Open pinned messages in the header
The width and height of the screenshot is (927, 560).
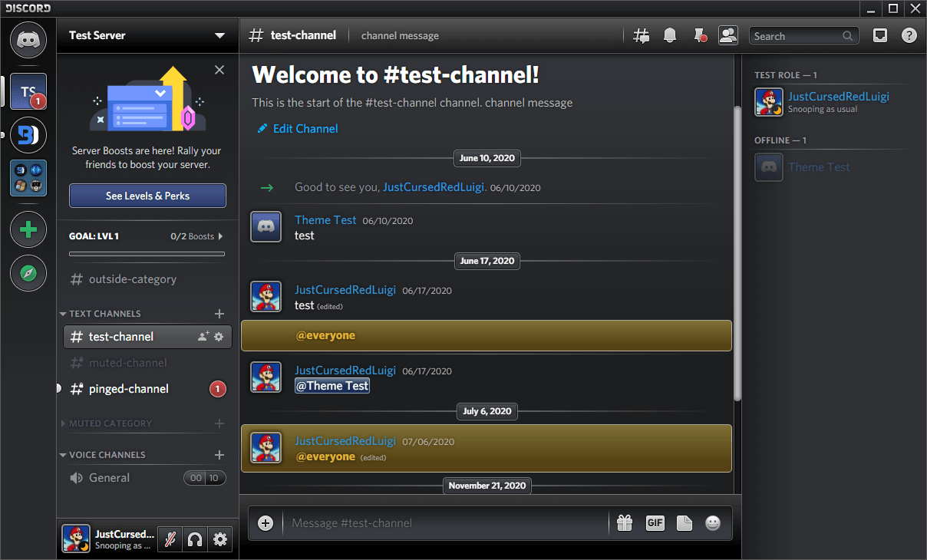click(699, 35)
